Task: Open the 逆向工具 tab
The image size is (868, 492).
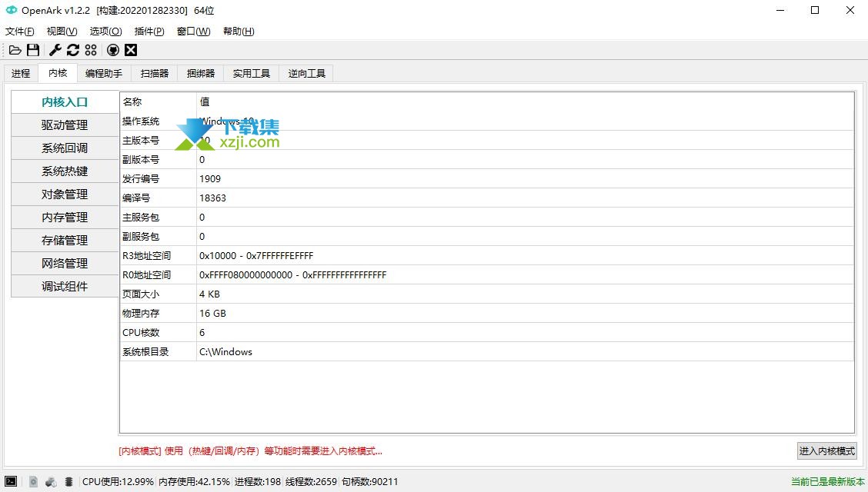Action: [307, 74]
